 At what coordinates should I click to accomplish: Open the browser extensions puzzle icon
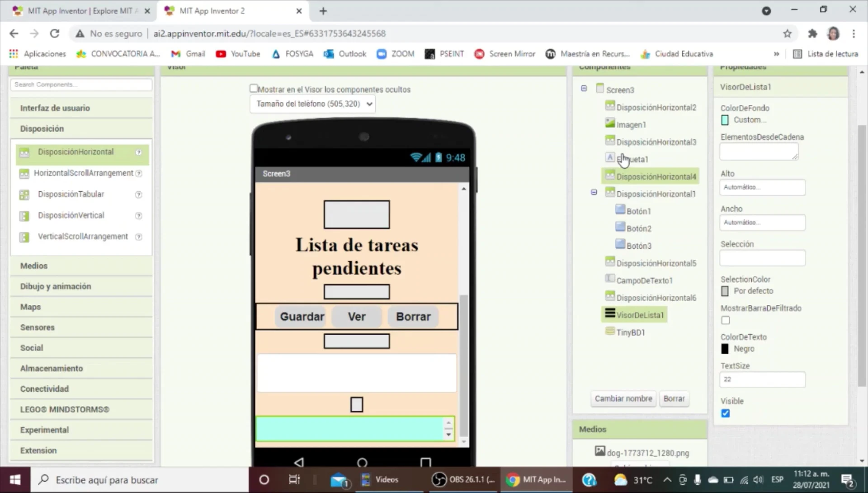[x=812, y=33]
